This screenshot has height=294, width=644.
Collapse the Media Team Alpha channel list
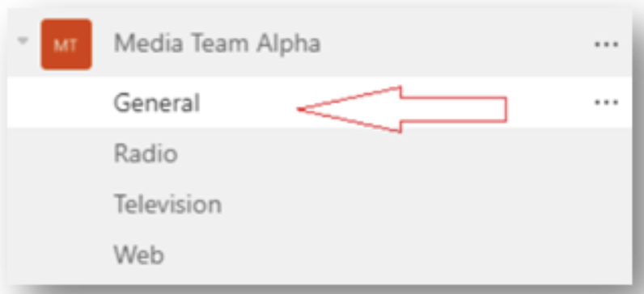pyautogui.click(x=23, y=40)
